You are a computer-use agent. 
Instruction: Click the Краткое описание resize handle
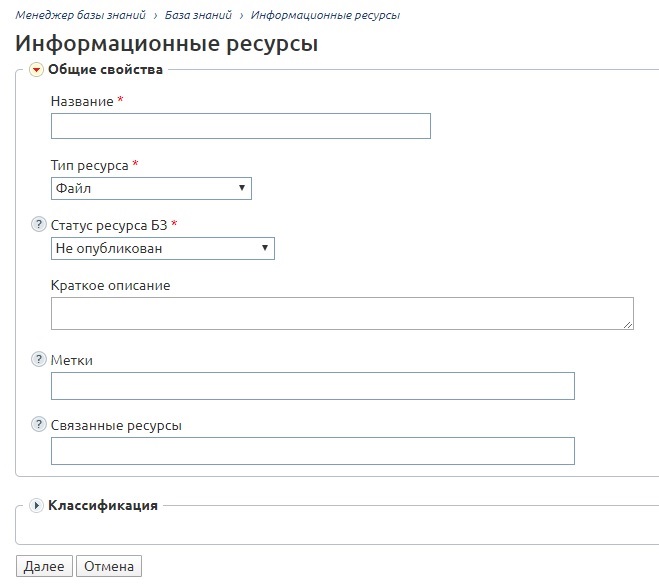[x=628, y=324]
